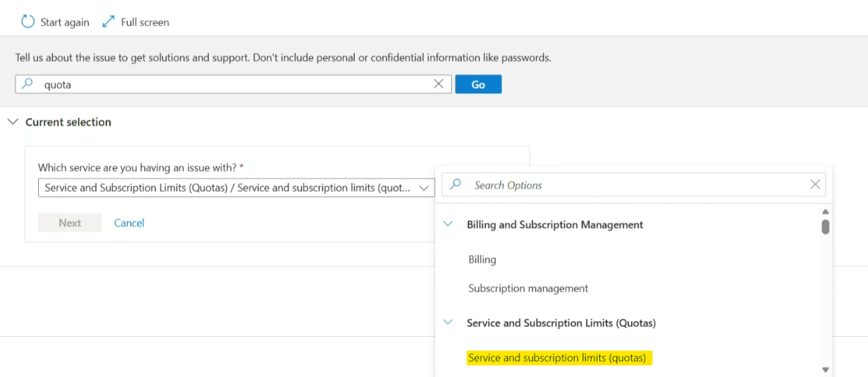Collapse the Current selection section
Viewport: 868px width, 377px height.
pyautogui.click(x=13, y=122)
